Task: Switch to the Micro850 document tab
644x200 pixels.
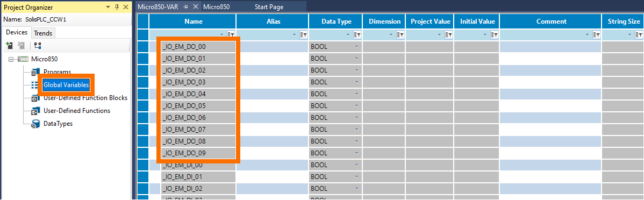Action: 217,7
